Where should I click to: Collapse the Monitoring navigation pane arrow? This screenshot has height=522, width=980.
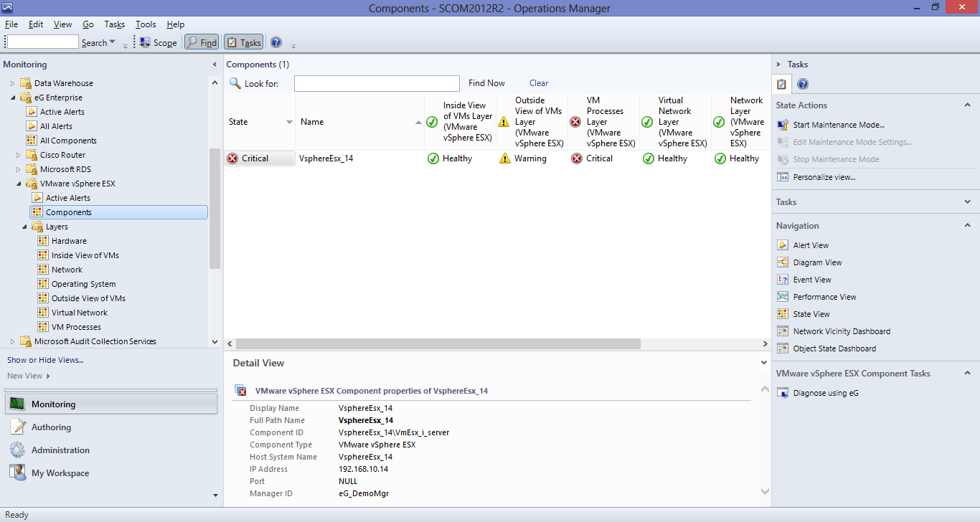coord(215,65)
